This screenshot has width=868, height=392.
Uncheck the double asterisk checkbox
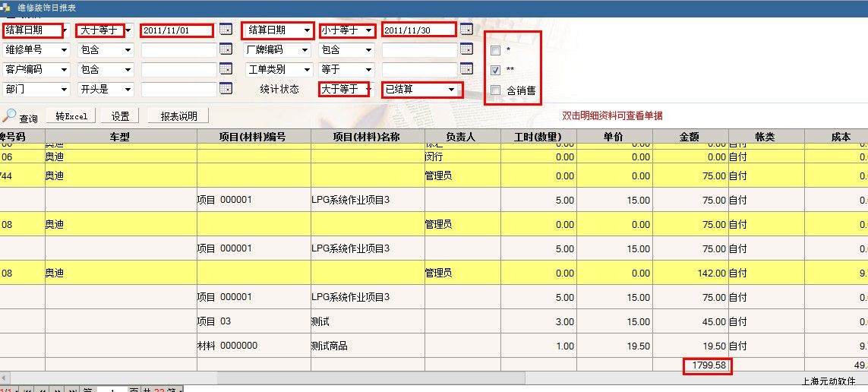pyautogui.click(x=495, y=70)
